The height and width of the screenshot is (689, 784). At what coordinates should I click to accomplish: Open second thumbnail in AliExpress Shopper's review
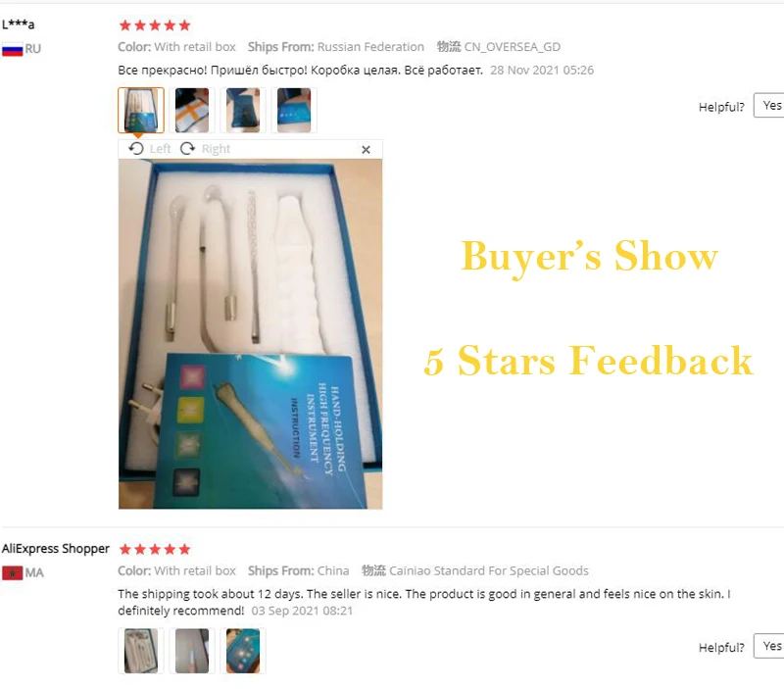(192, 651)
